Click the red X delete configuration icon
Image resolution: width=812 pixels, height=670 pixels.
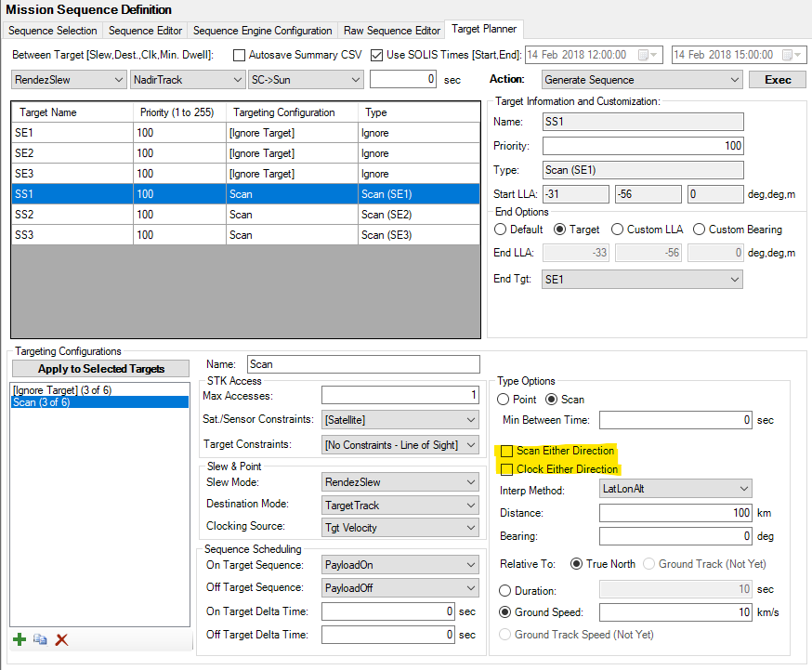pyautogui.click(x=62, y=639)
